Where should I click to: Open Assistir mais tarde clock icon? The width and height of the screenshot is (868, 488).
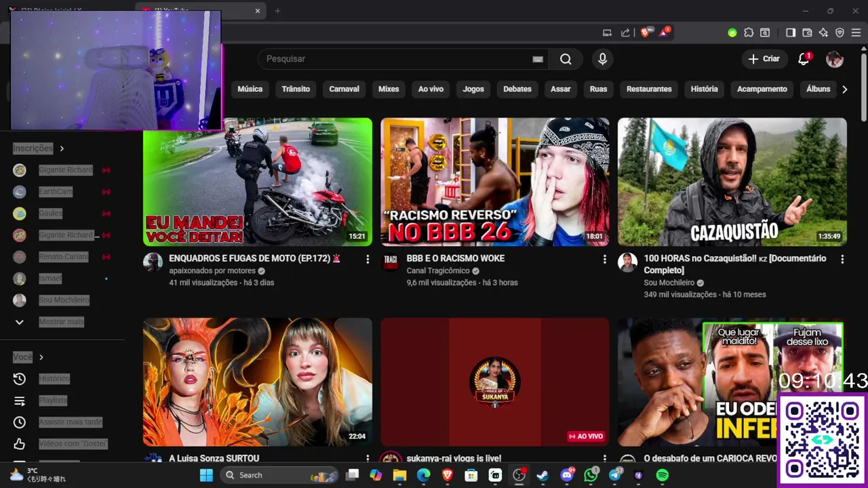click(20, 422)
